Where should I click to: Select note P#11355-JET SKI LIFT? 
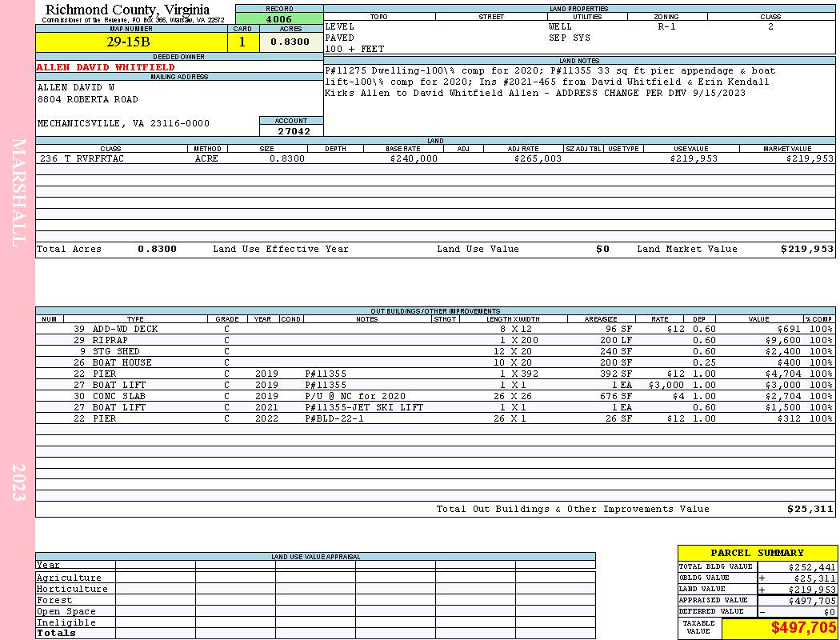364,407
